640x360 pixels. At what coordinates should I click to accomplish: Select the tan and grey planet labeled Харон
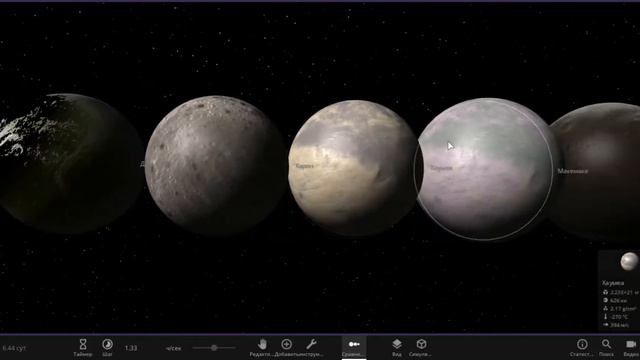click(x=353, y=167)
